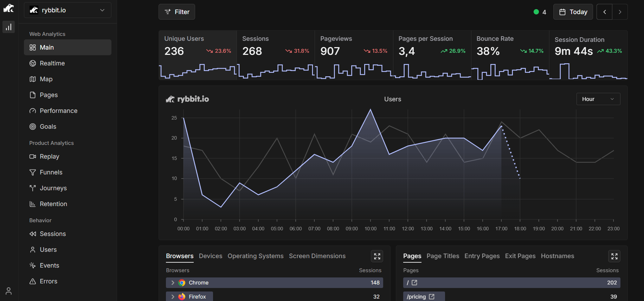
Task: Open the Map page
Action: (x=46, y=79)
